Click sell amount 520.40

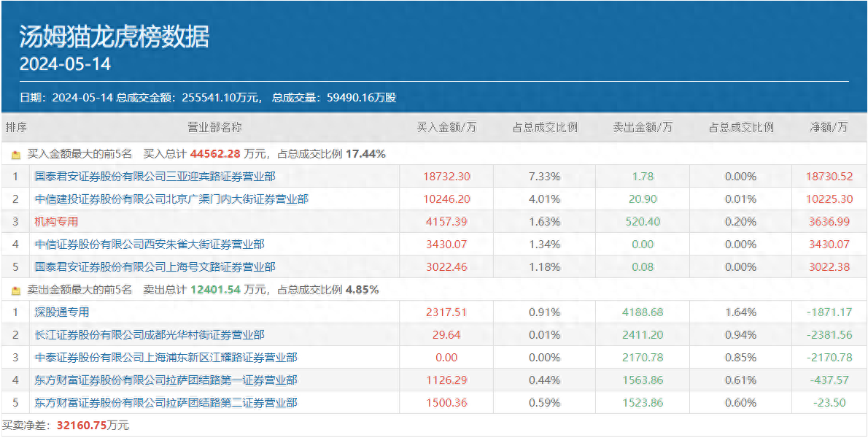point(643,221)
